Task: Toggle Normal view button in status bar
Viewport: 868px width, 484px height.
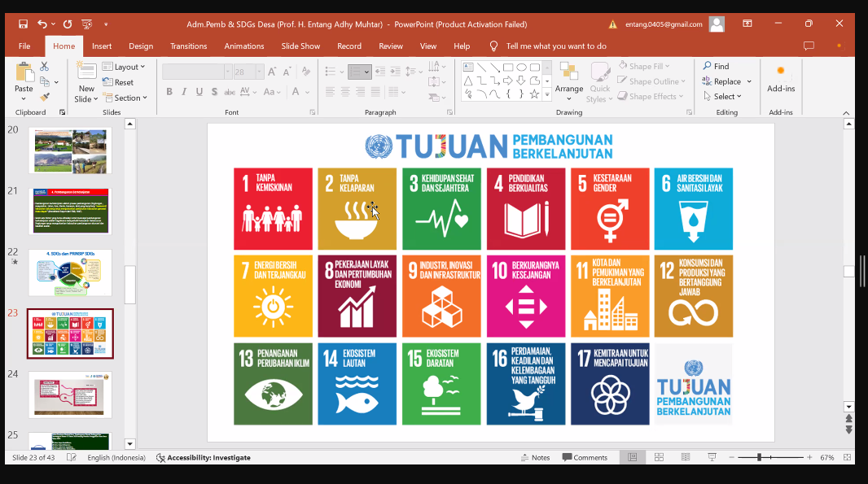Action: coord(632,458)
